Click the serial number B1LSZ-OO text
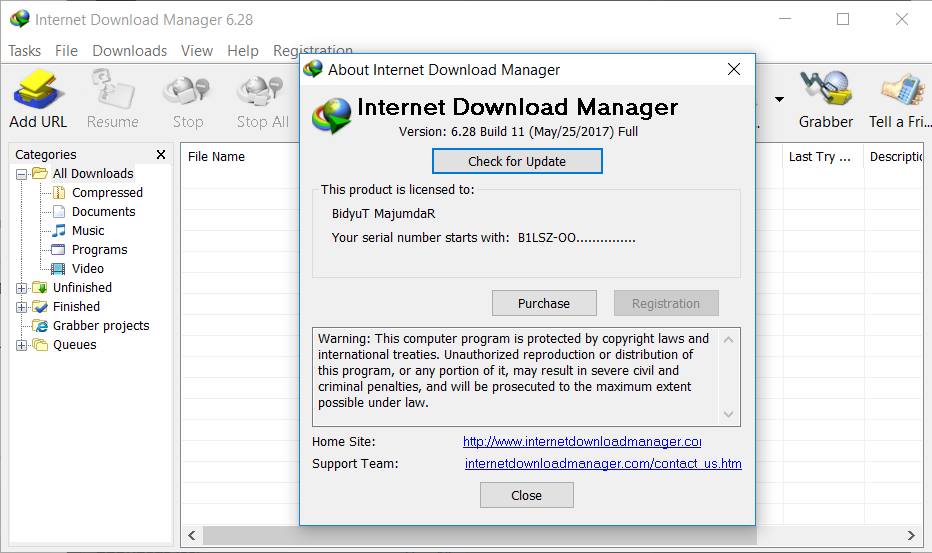Viewport: 932px width, 553px height. [576, 238]
